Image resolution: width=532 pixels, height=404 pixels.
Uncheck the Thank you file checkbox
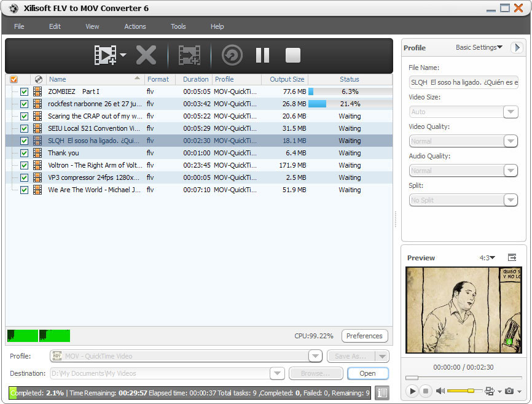click(24, 153)
